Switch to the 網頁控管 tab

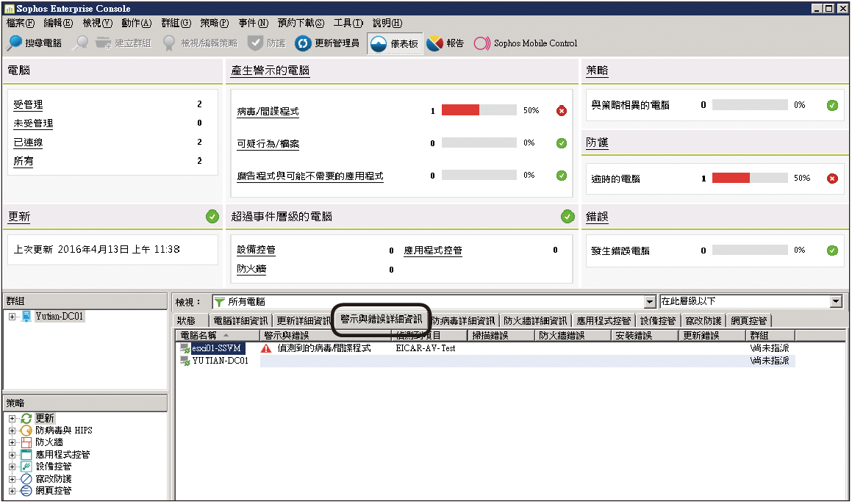click(x=749, y=321)
